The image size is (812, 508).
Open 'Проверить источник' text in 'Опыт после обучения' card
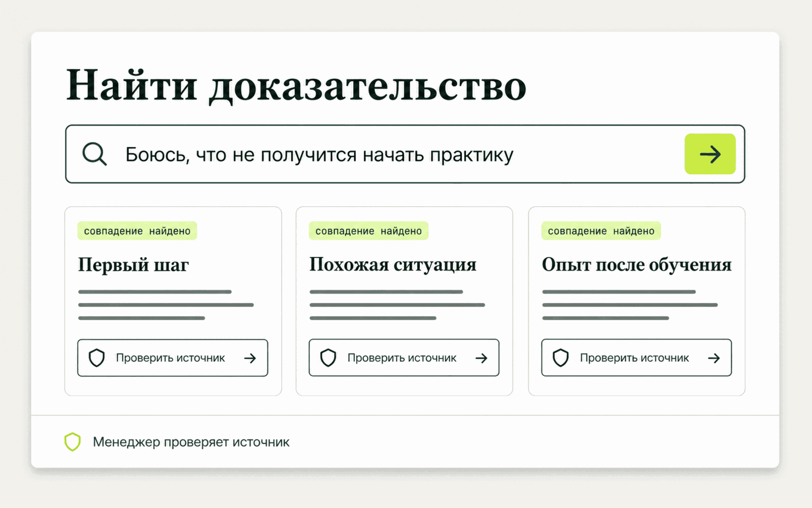coord(634,358)
